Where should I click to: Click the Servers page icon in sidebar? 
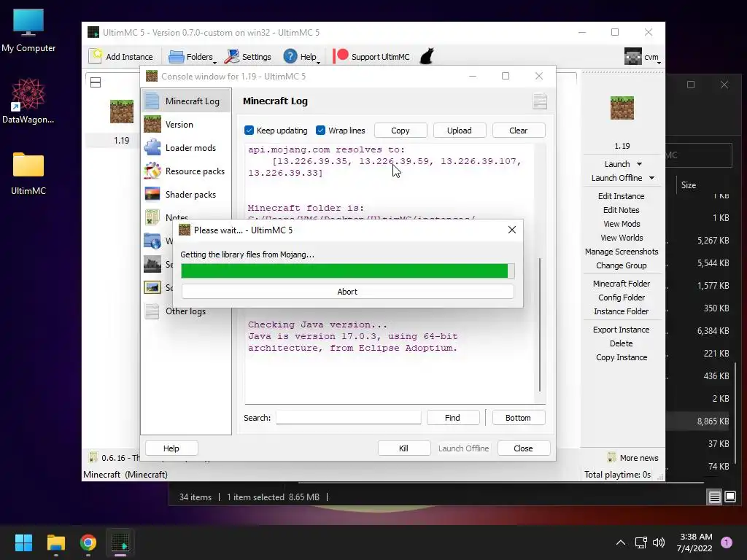click(152, 264)
